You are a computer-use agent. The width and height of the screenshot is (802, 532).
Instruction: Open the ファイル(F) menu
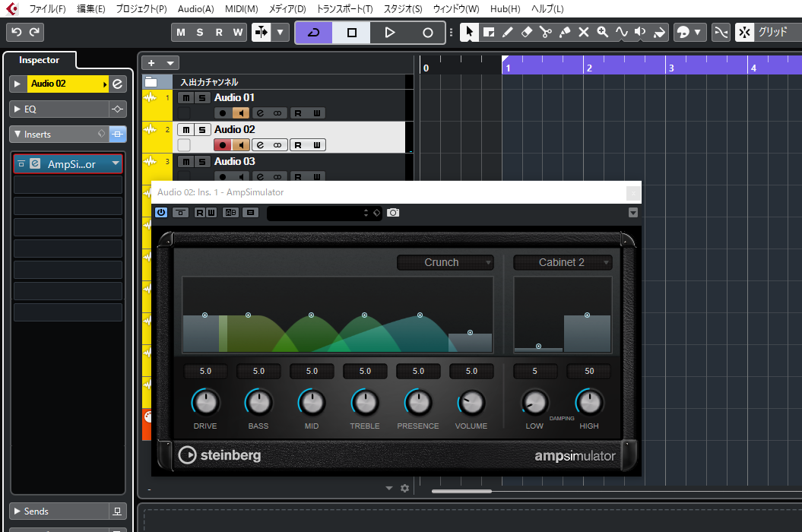click(x=47, y=8)
